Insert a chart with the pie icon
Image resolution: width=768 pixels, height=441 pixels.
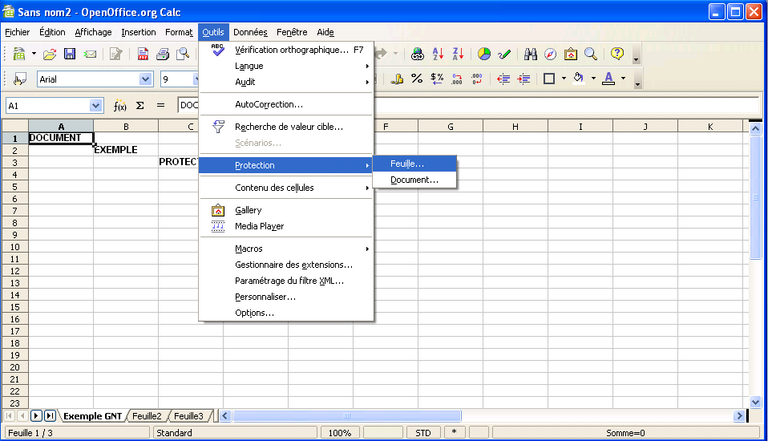(x=484, y=54)
